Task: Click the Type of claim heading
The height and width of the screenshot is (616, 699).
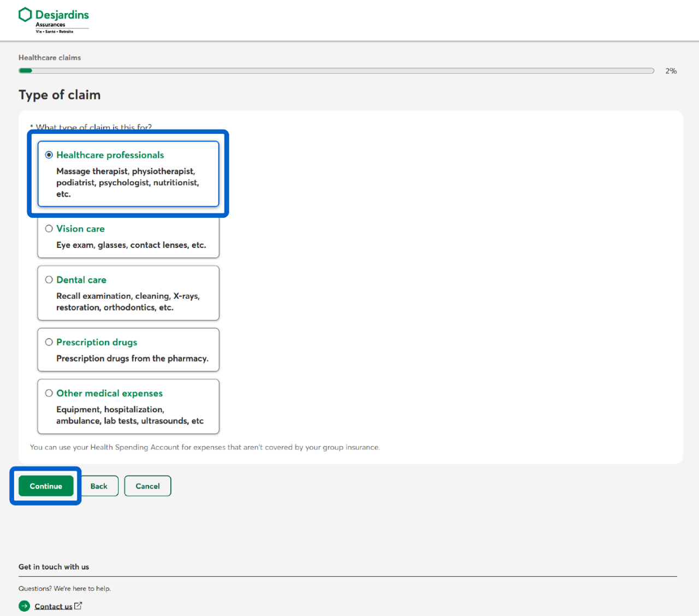Action: tap(60, 95)
